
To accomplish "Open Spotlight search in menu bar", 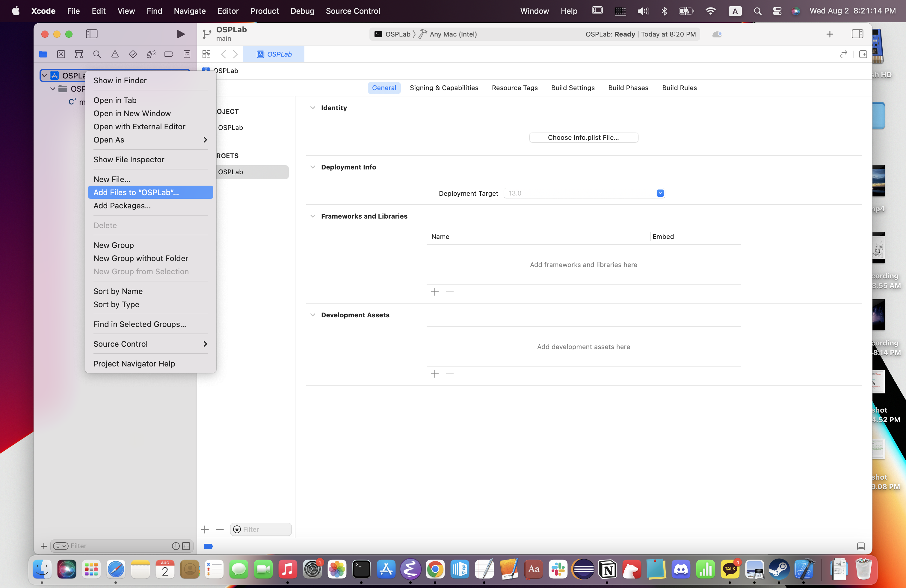I will coord(757,11).
